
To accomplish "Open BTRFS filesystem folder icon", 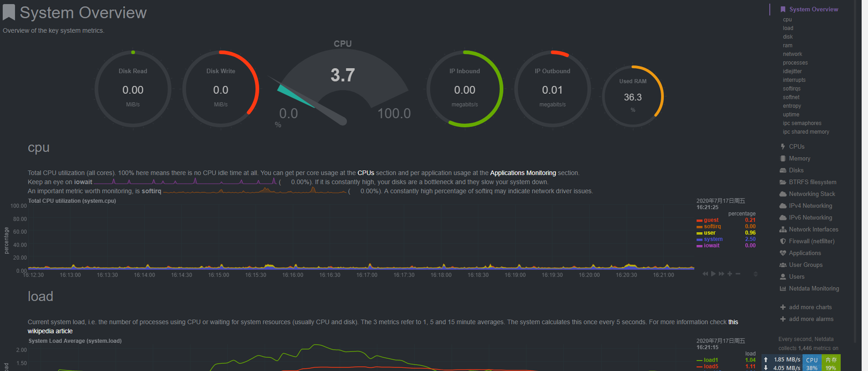I will [x=783, y=182].
